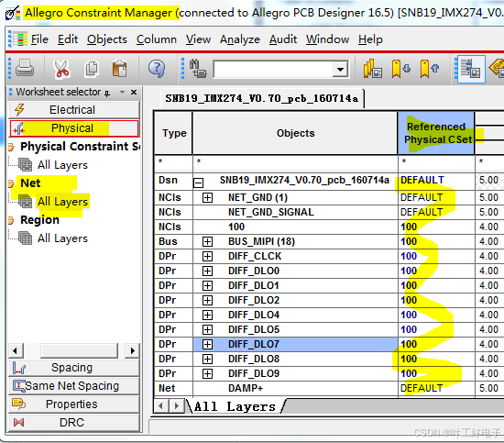Click the Spacing worksheet icon

point(19,368)
